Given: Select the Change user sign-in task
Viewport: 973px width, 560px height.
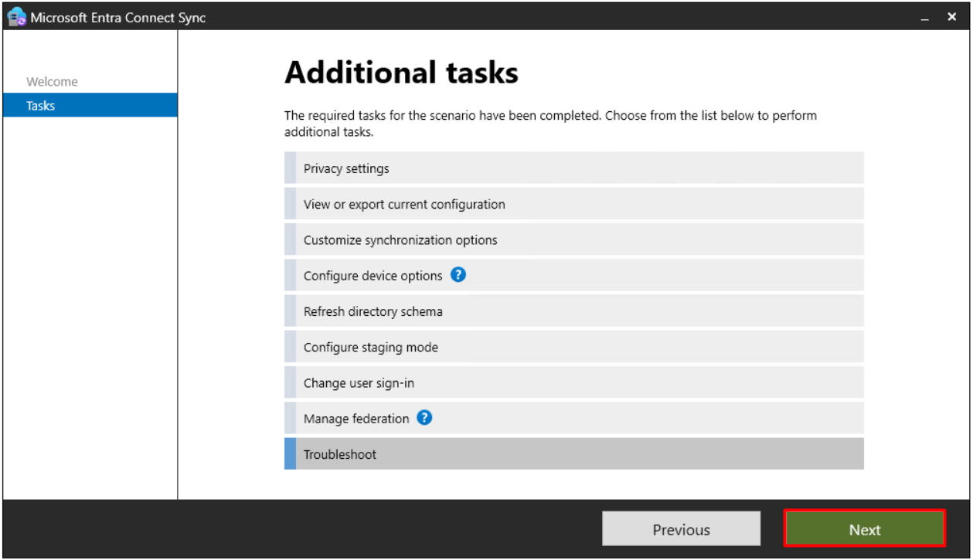Looking at the screenshot, I should coord(574,382).
